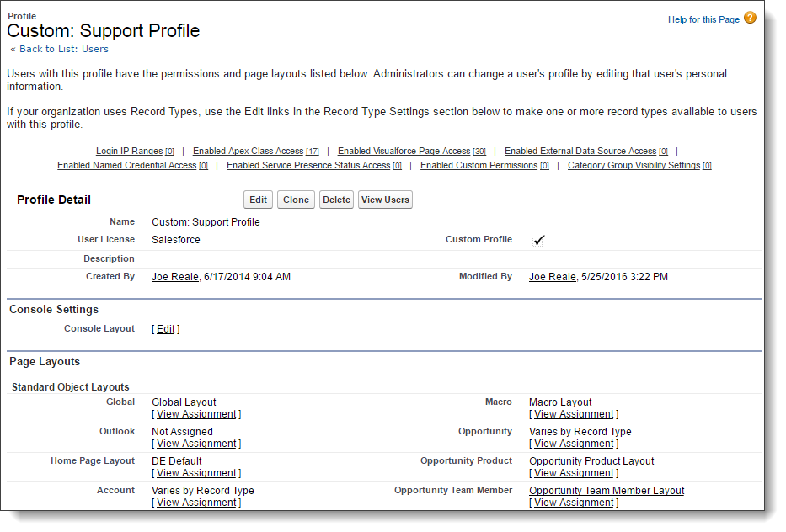
Task: Select the 'Salesforce' user license value
Action: coord(176,240)
